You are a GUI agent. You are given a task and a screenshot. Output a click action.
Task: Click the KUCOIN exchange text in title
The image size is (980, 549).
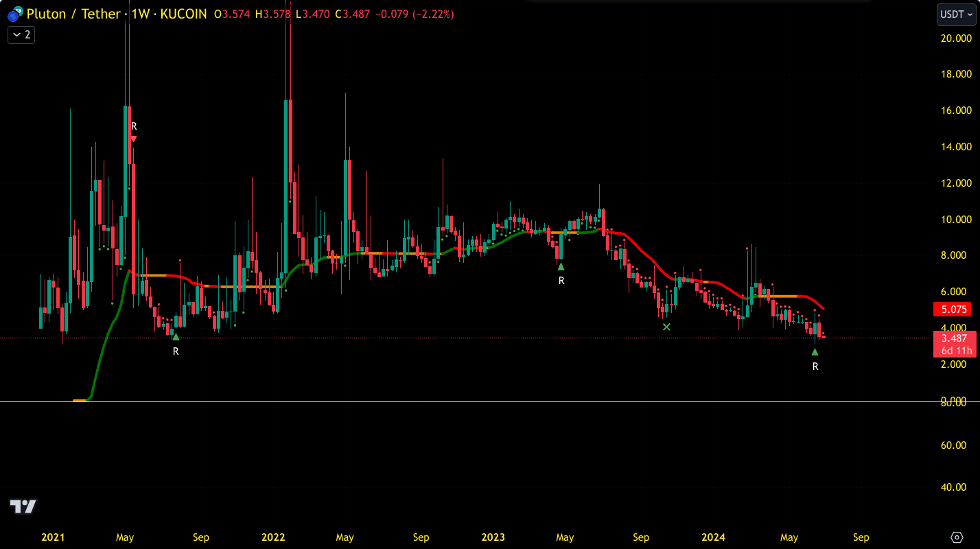(183, 14)
